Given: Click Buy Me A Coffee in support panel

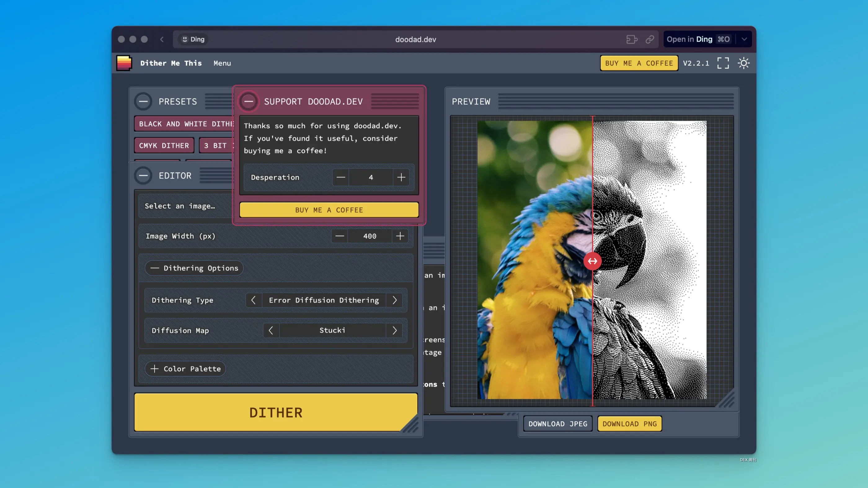Looking at the screenshot, I should pyautogui.click(x=329, y=210).
